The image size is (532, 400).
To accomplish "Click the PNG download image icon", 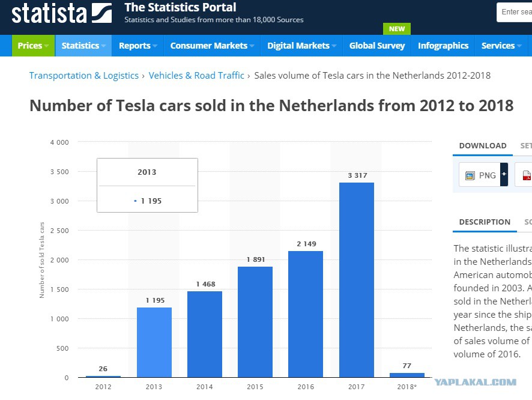I will tap(470, 175).
